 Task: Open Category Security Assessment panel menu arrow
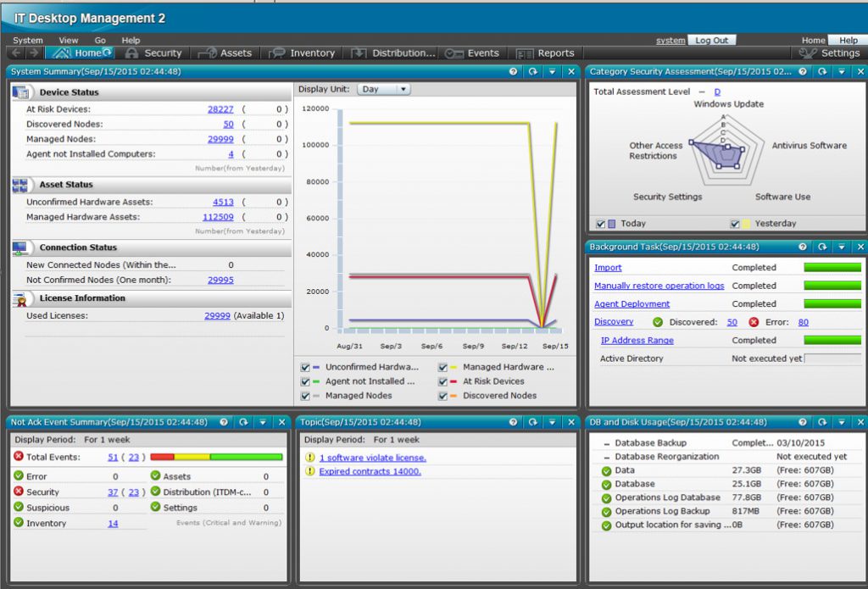point(842,71)
